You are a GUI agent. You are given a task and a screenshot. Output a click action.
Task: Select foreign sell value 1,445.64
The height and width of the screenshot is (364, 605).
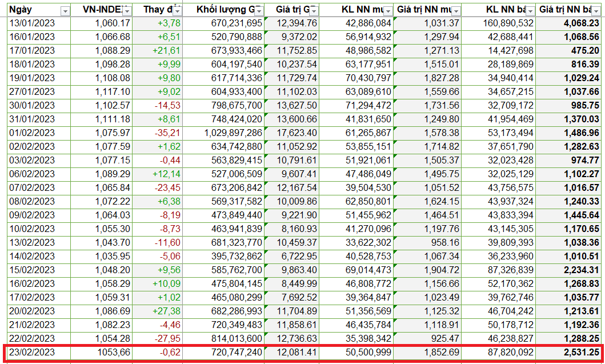tap(569, 215)
